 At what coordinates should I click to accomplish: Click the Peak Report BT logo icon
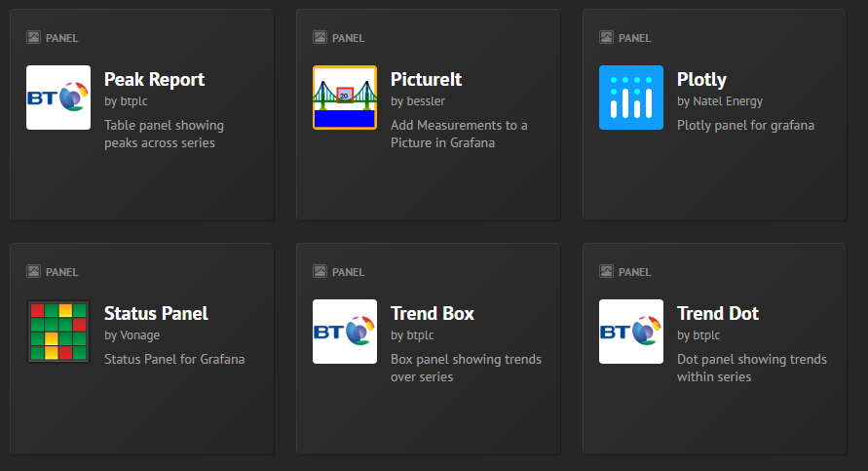tap(58, 98)
